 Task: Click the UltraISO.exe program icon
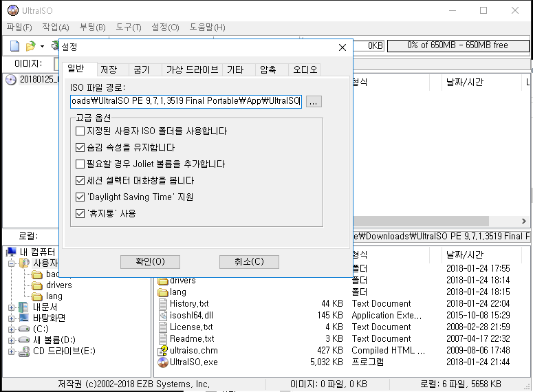coord(163,362)
